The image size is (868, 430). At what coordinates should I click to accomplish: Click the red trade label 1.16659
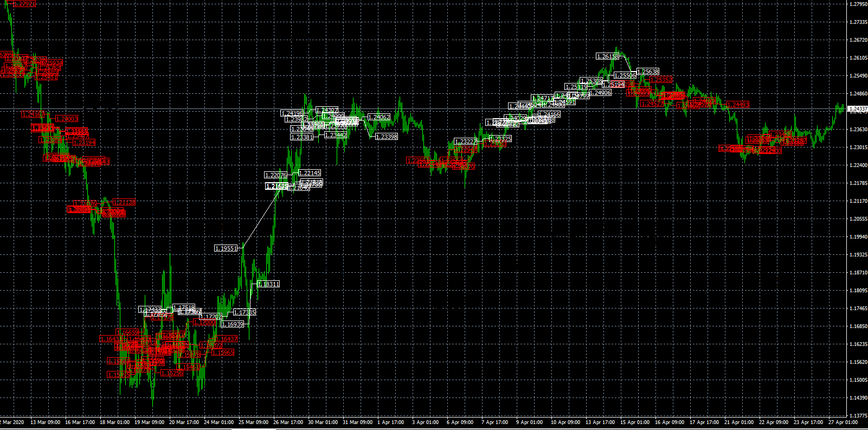click(127, 332)
